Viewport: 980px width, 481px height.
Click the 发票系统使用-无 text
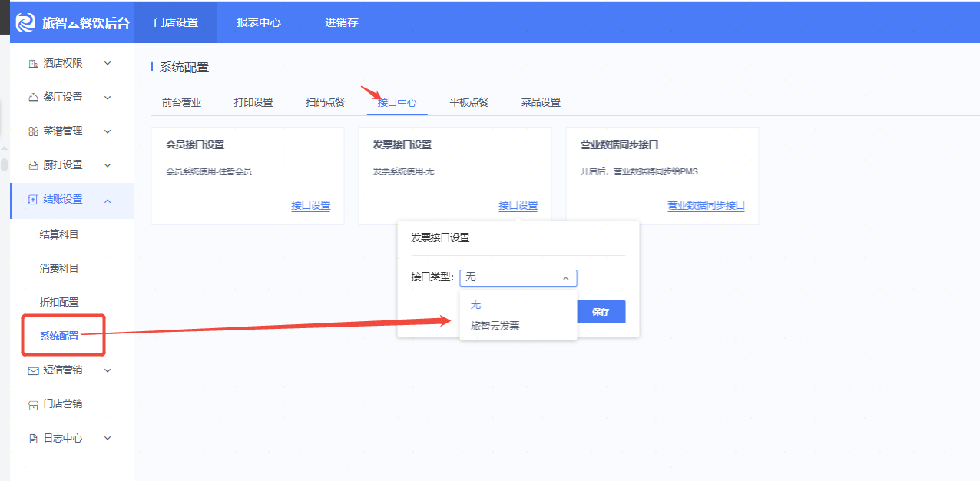tap(404, 171)
